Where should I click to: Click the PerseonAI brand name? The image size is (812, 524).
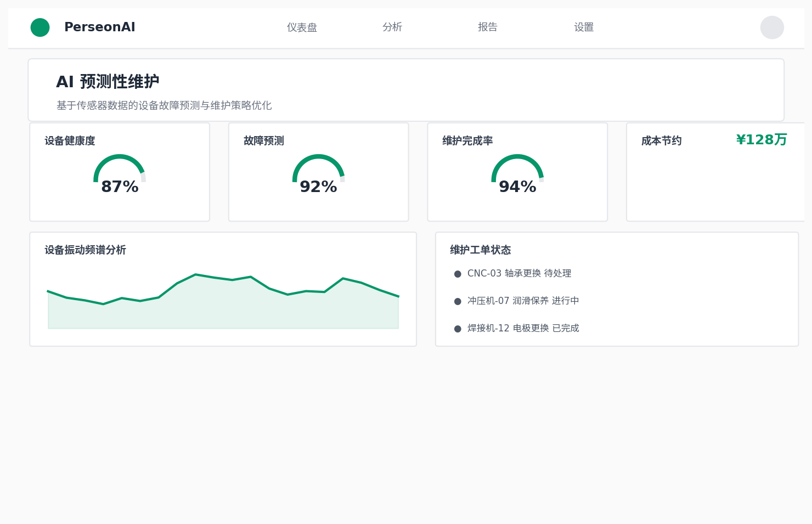pyautogui.click(x=100, y=27)
